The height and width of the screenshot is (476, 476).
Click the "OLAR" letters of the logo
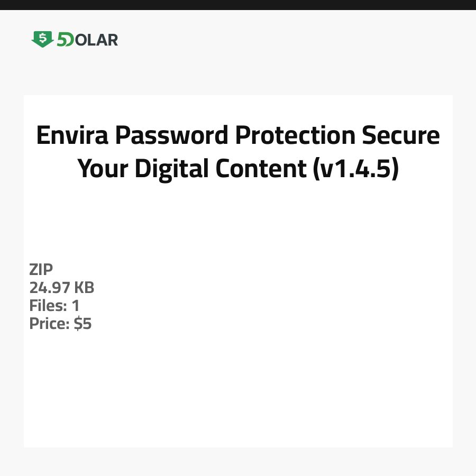click(96, 40)
